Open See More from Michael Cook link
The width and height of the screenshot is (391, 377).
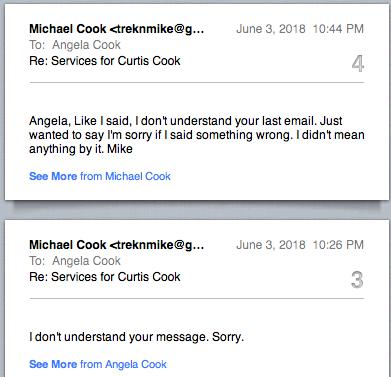coord(100,176)
